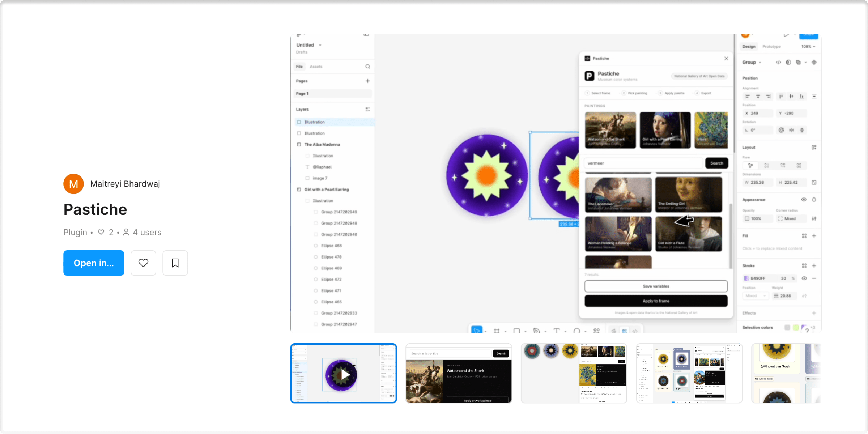Click the align horizontal centers icon

(758, 96)
